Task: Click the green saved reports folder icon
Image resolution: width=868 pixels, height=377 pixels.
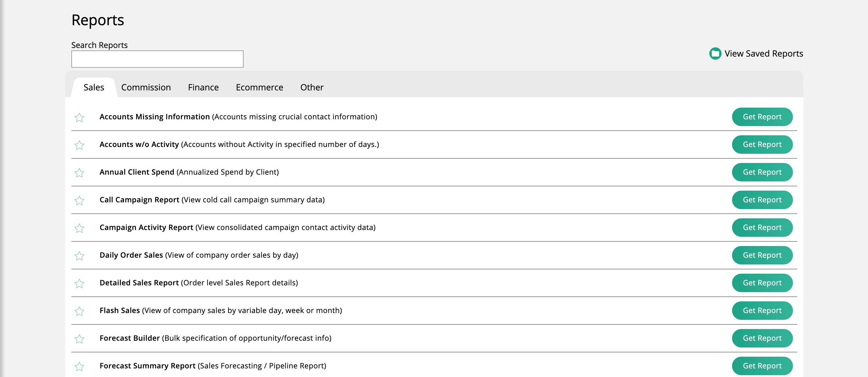Action: [x=715, y=54]
